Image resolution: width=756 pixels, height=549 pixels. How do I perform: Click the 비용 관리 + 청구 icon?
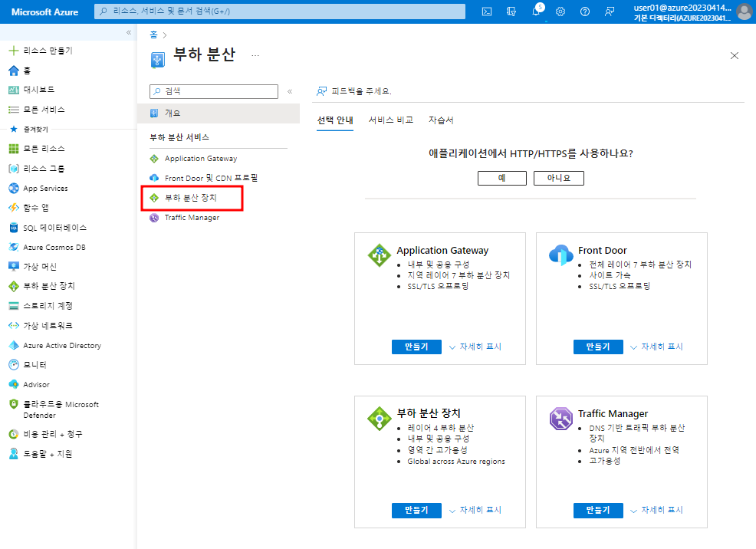[14, 434]
